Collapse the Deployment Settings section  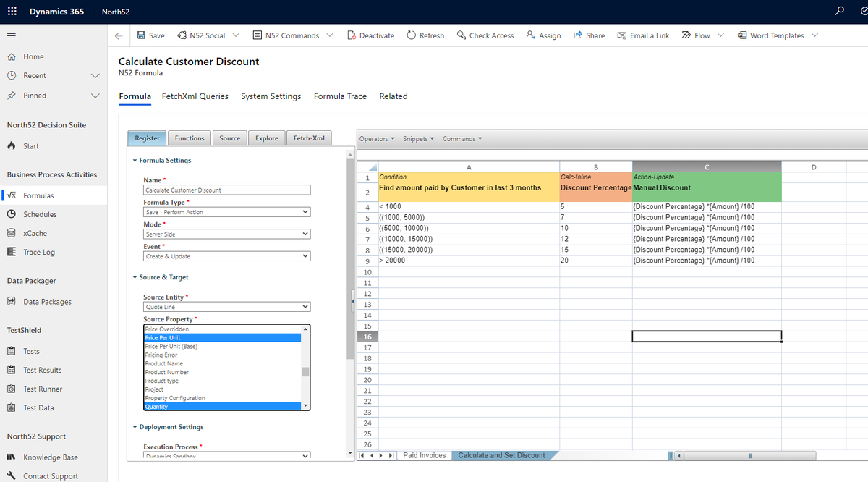(x=135, y=427)
